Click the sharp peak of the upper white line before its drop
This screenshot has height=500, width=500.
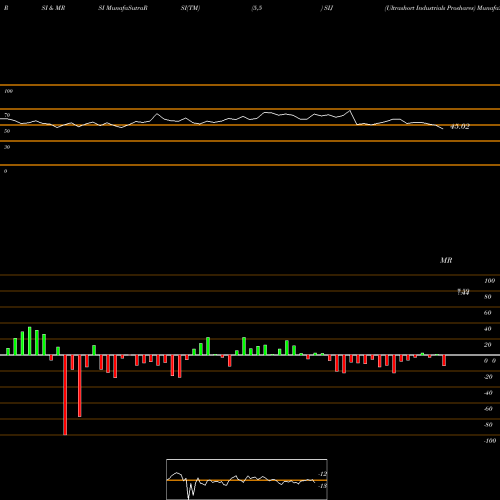pos(350,110)
